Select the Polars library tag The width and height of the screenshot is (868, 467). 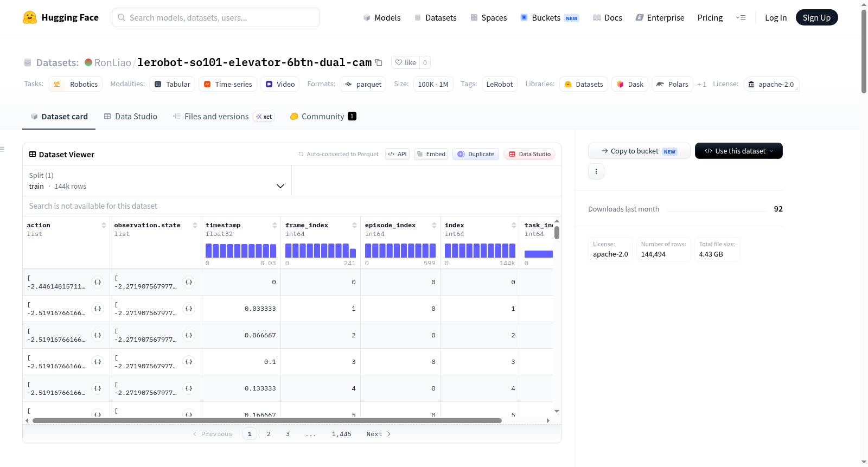[x=672, y=84]
